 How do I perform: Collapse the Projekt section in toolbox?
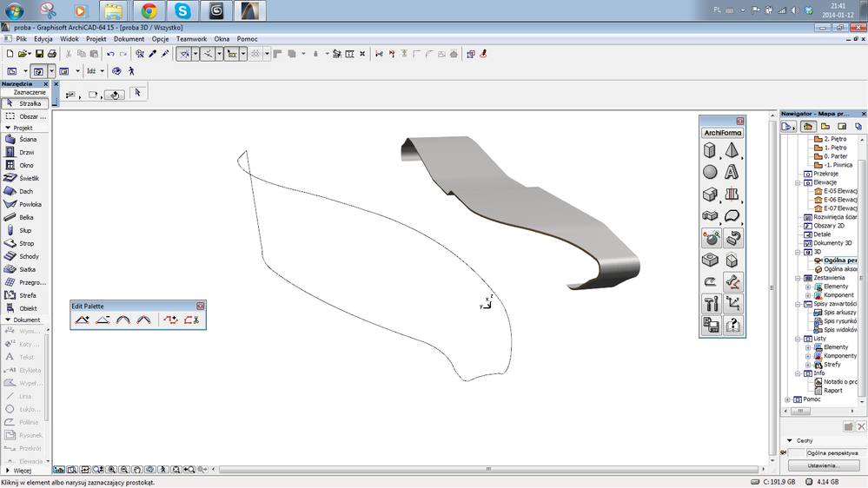tap(8, 128)
